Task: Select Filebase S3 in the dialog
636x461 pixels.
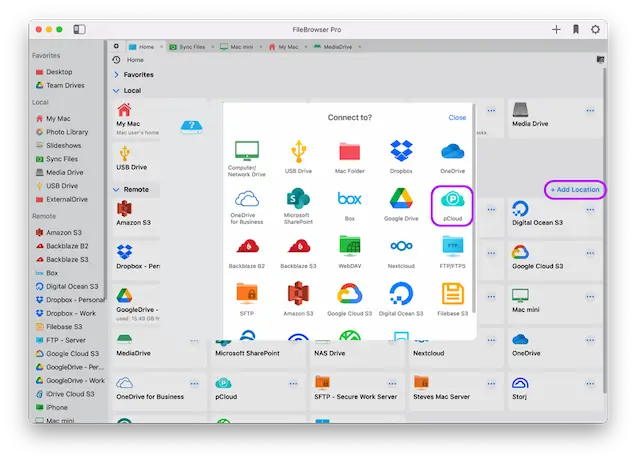Action: coord(452,299)
